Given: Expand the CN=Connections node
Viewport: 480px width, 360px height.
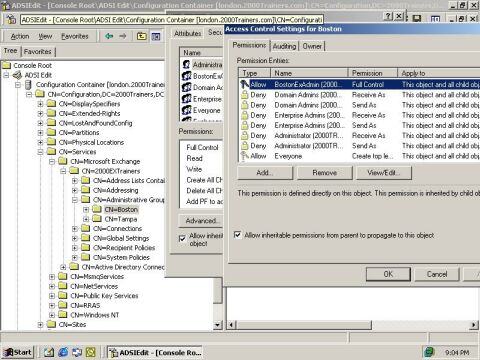Looking at the screenshot, I should 75,229.
